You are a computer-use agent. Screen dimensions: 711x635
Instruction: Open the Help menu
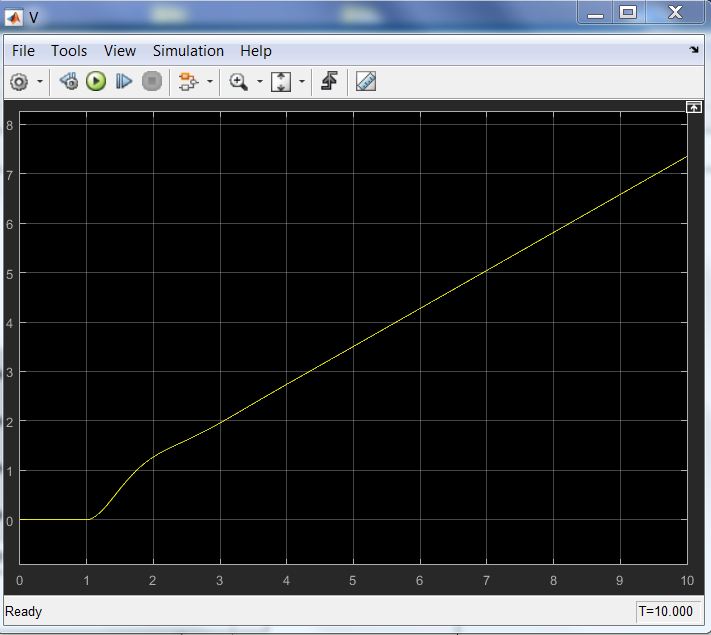256,51
